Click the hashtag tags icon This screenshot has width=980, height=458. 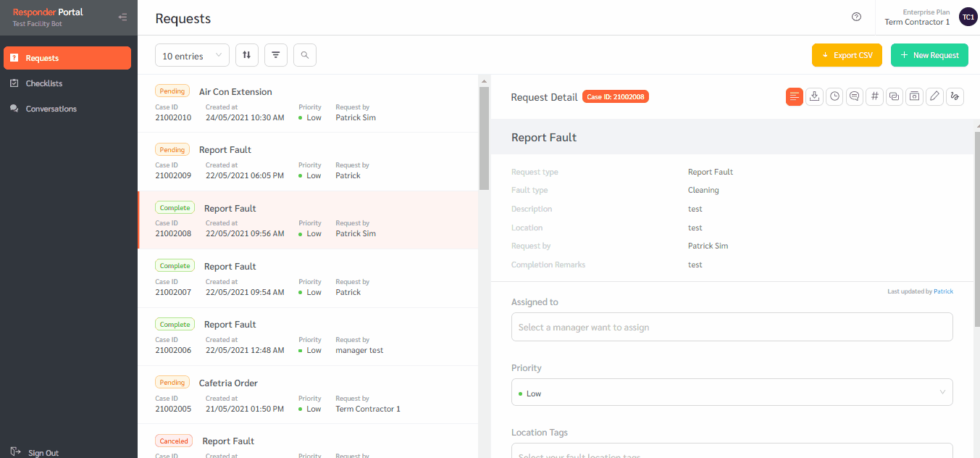(875, 96)
